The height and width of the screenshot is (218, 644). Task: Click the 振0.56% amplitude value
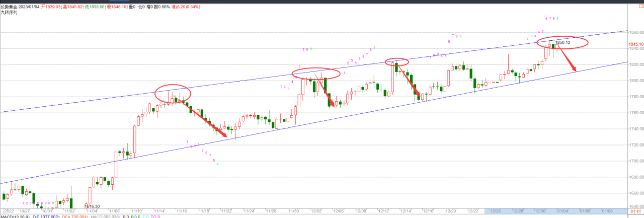tap(161, 7)
